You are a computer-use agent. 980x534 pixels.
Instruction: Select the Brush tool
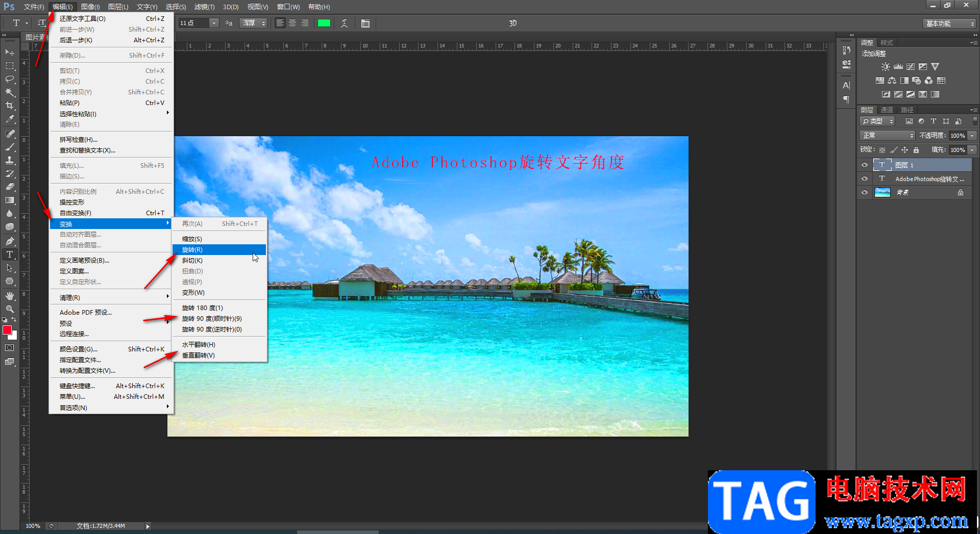pos(10,147)
